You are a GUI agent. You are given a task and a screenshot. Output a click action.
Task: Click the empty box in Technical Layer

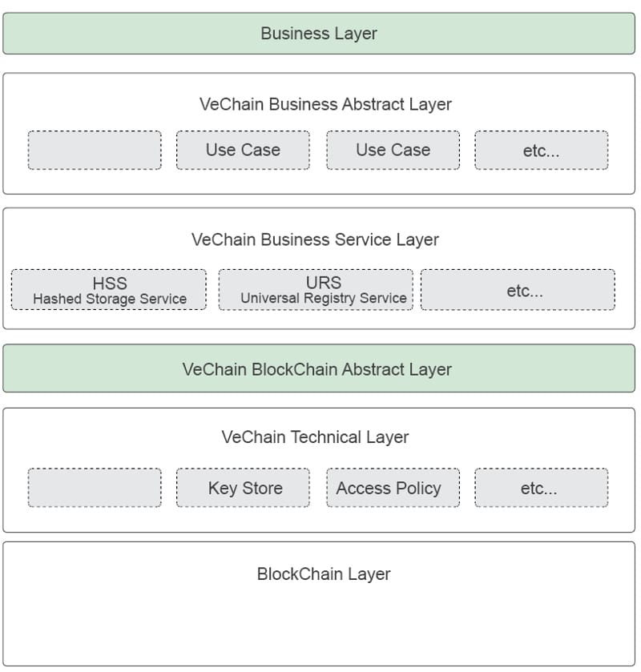click(x=95, y=488)
